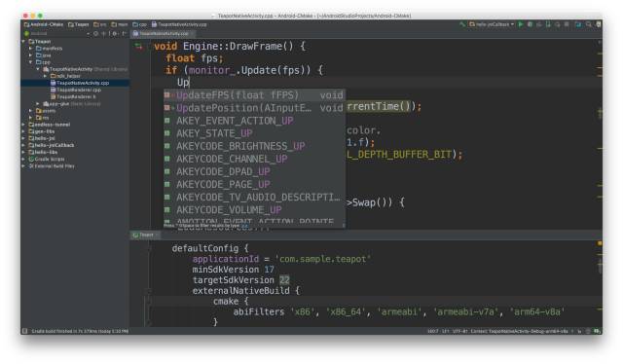Viewport: 623px width, 364px height.
Task: Expand the manifests folder
Action: click(x=30, y=49)
